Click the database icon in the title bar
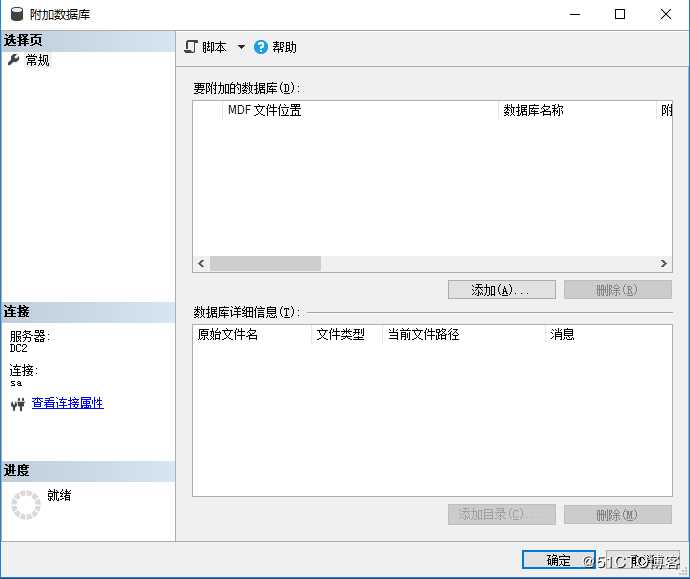 tap(17, 14)
